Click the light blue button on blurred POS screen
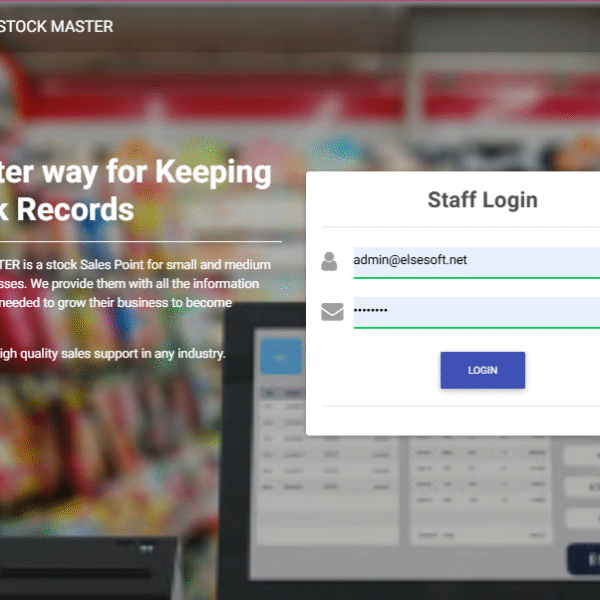This screenshot has height=600, width=600. point(280,357)
